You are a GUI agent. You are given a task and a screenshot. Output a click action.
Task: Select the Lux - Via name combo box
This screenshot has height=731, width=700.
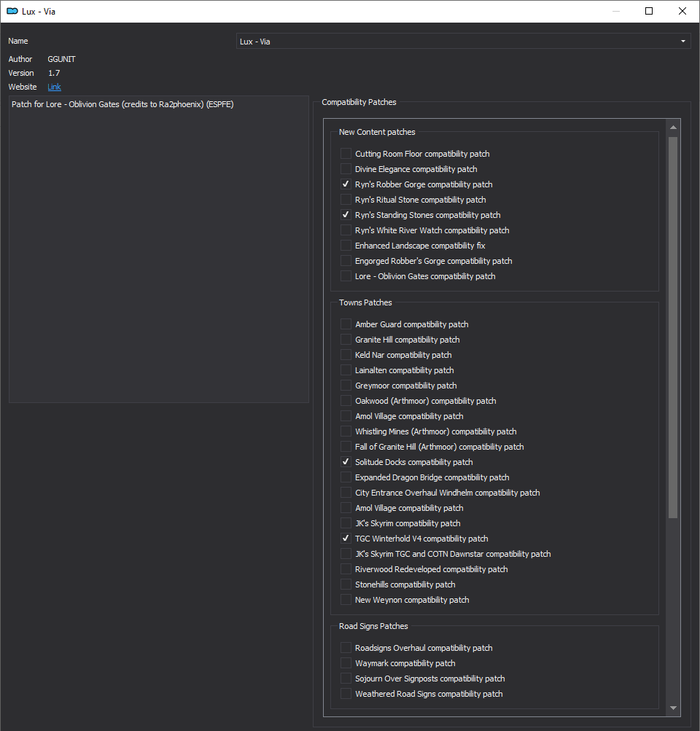coord(463,41)
